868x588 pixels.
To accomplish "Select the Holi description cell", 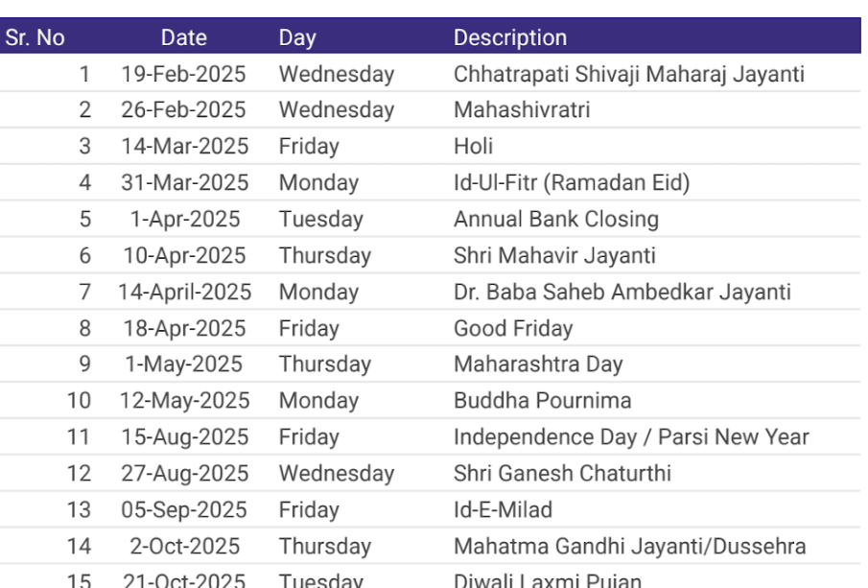I will click(474, 147).
